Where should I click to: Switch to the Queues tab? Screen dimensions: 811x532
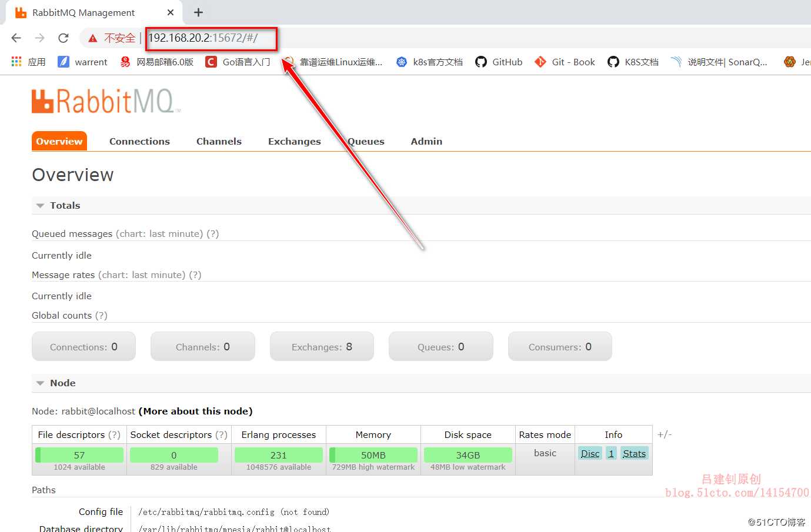coord(366,141)
